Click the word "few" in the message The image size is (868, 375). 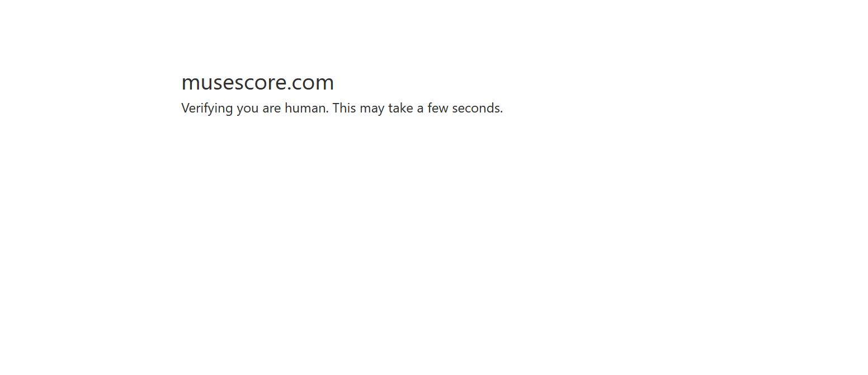(x=438, y=107)
